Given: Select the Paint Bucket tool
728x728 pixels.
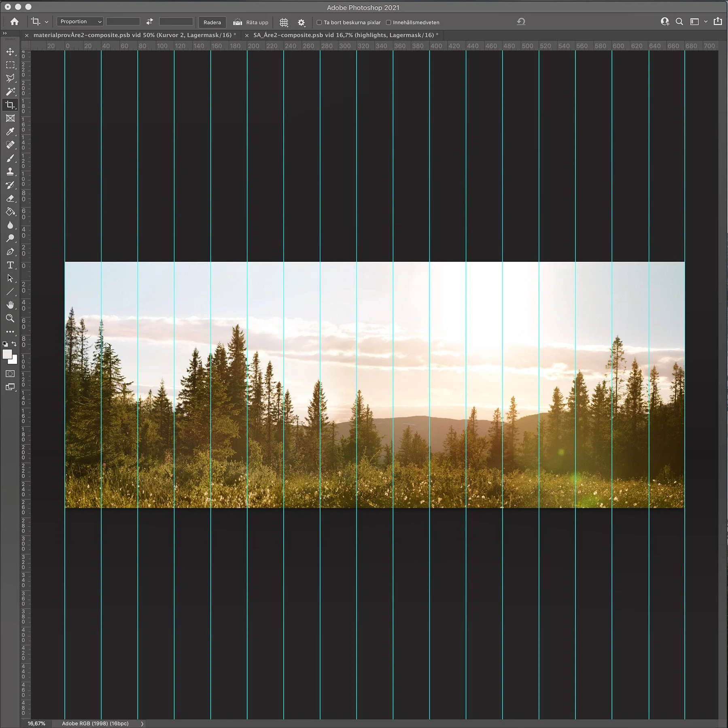Looking at the screenshot, I should 10,212.
